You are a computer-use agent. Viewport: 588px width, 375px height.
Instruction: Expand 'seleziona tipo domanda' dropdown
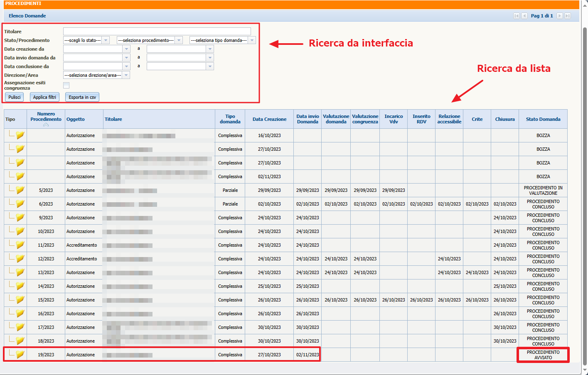[222, 40]
